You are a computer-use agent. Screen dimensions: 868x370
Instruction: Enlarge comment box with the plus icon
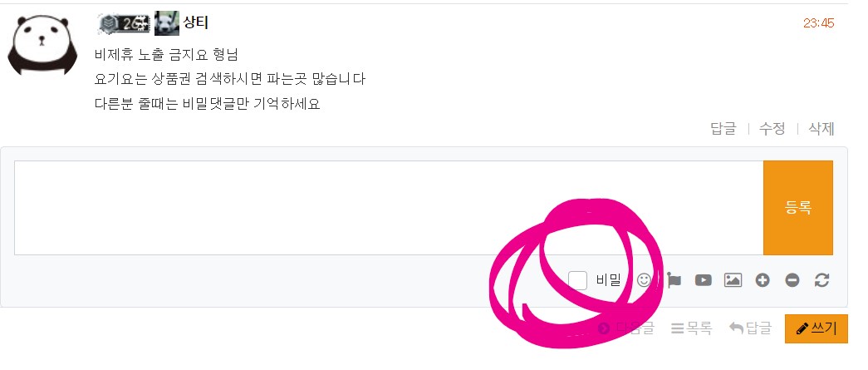pos(763,280)
